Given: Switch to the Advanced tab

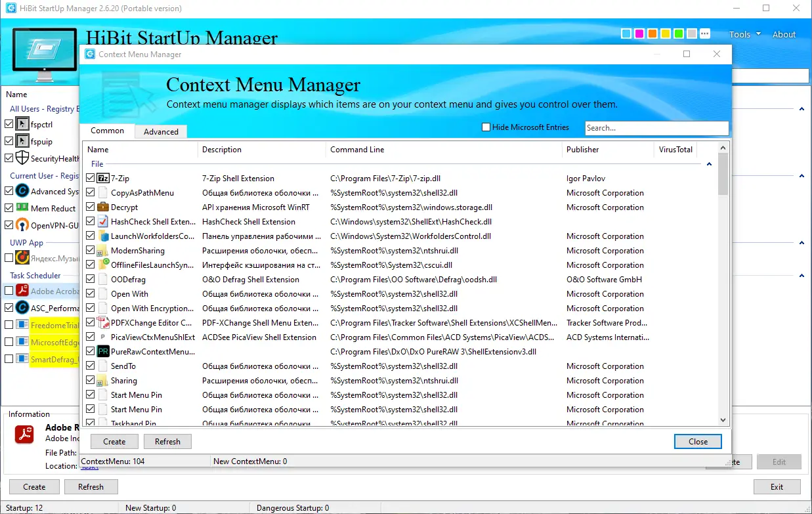Looking at the screenshot, I should coord(161,131).
